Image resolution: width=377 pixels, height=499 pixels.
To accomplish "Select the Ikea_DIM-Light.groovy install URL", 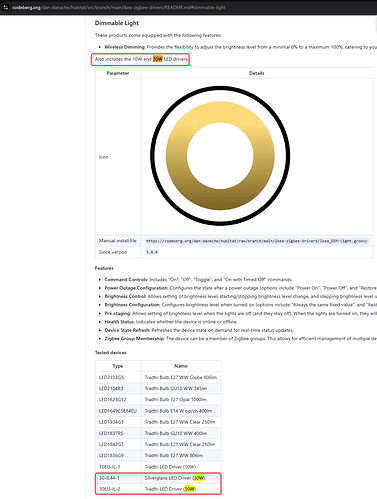I will (x=257, y=241).
